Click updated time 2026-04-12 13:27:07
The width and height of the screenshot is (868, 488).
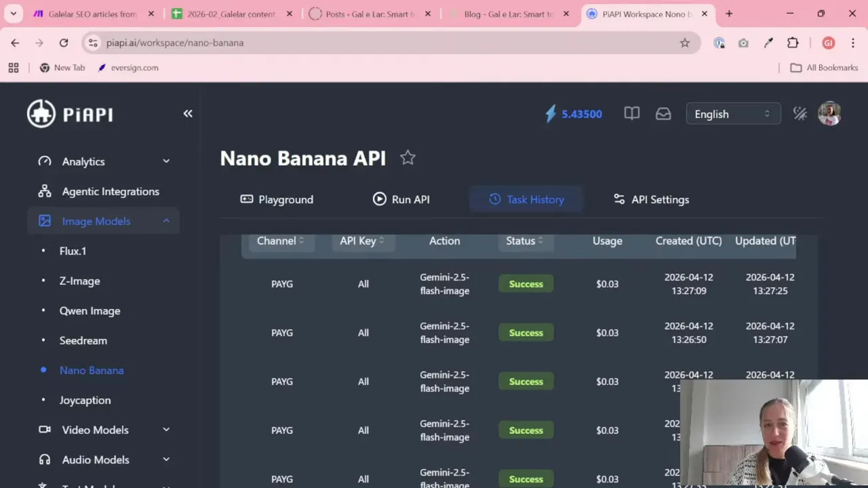(x=770, y=333)
